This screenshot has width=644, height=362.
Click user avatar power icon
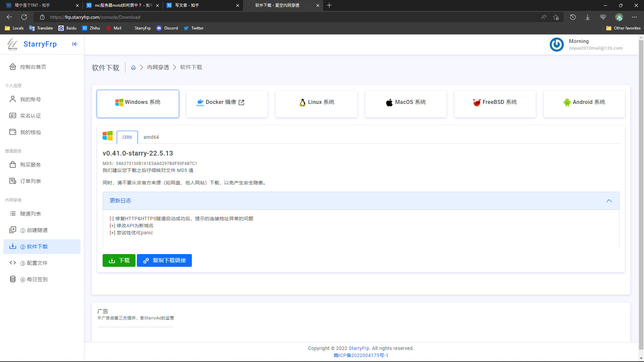[556, 45]
